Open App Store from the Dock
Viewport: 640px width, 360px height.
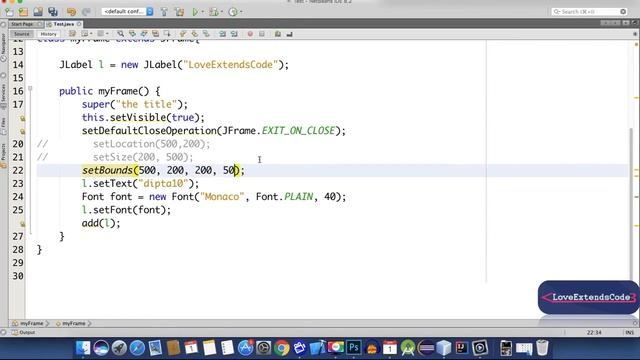[x=245, y=348]
